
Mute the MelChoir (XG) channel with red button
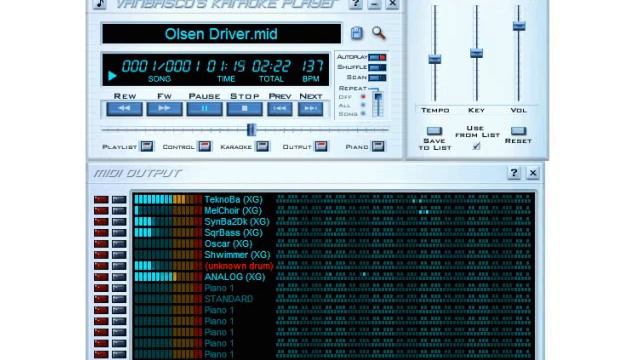(x=101, y=211)
